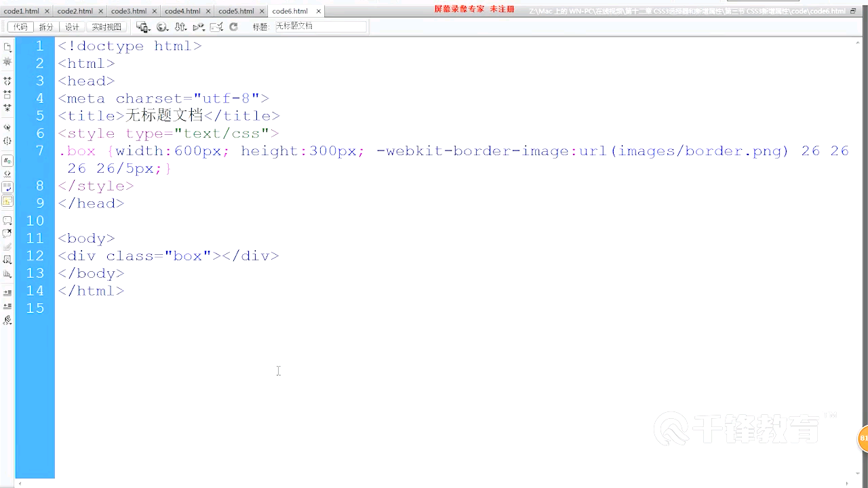The width and height of the screenshot is (868, 488).
Task: Enable 实时视图 (Live View)
Action: point(106,26)
